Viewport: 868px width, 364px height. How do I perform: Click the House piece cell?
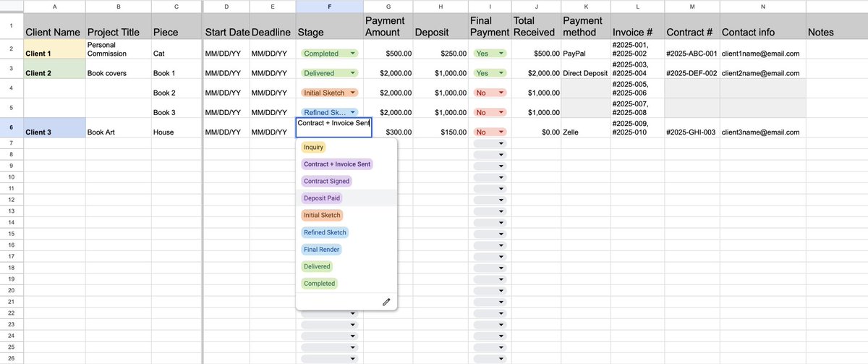tap(176, 127)
